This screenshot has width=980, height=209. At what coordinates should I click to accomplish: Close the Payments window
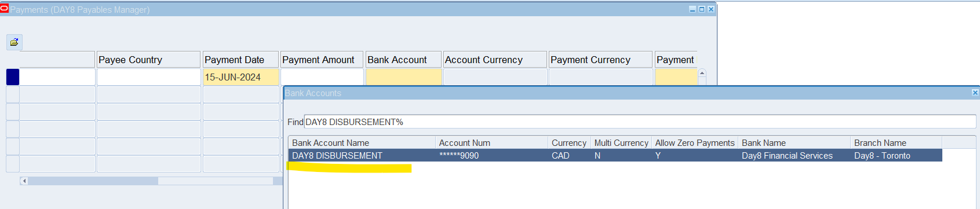pyautogui.click(x=711, y=9)
